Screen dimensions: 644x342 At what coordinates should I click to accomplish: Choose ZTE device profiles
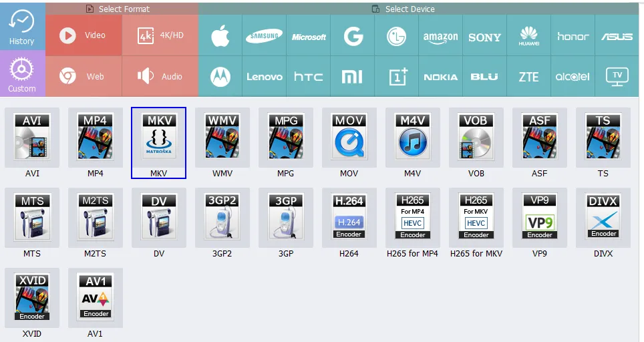point(528,76)
